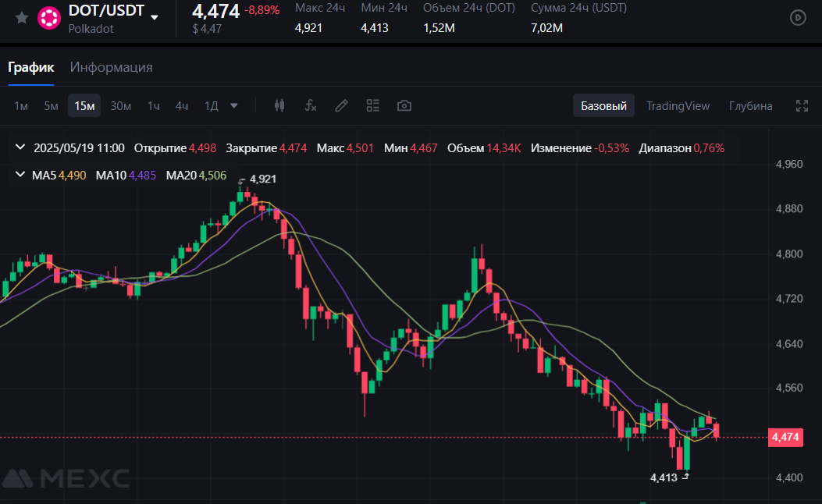Click the MA20 4,506 indicator label

pos(196,176)
